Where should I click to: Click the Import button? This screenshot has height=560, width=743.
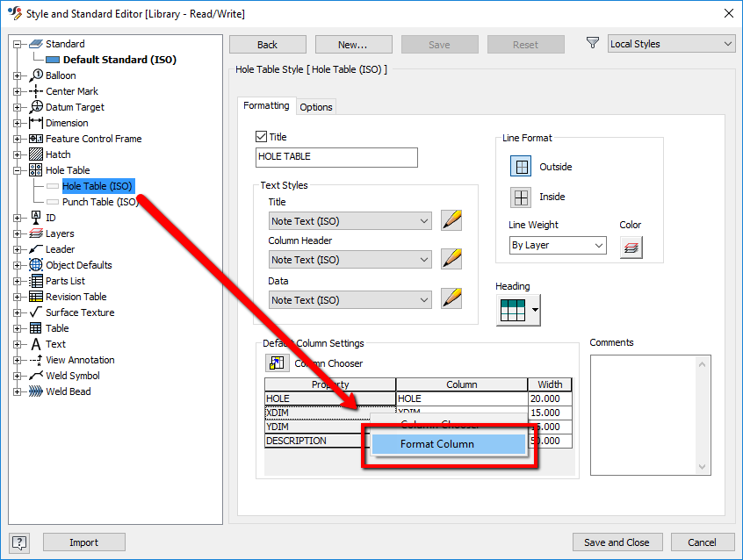tap(83, 542)
